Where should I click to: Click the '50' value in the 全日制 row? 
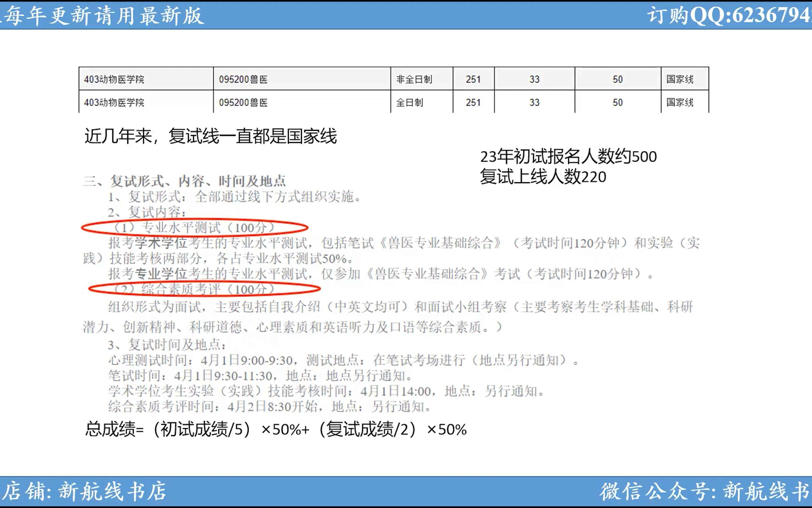click(618, 103)
